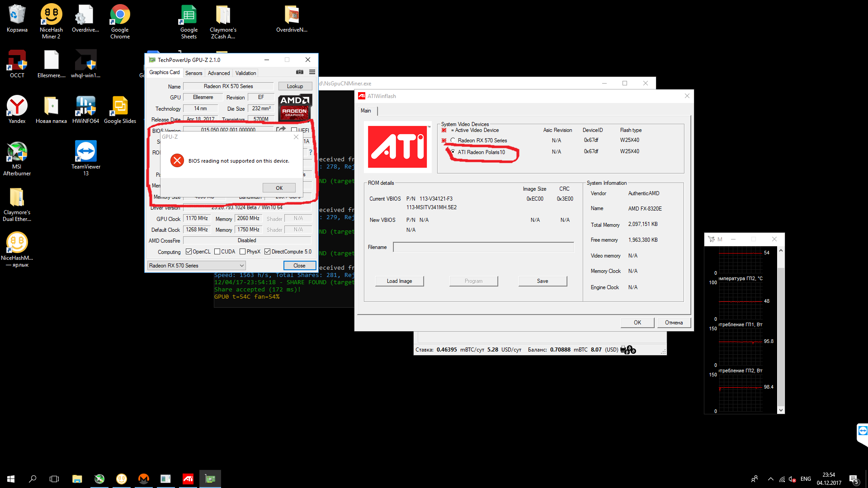
Task: Click Load Image in ATIWinflash
Action: (400, 281)
